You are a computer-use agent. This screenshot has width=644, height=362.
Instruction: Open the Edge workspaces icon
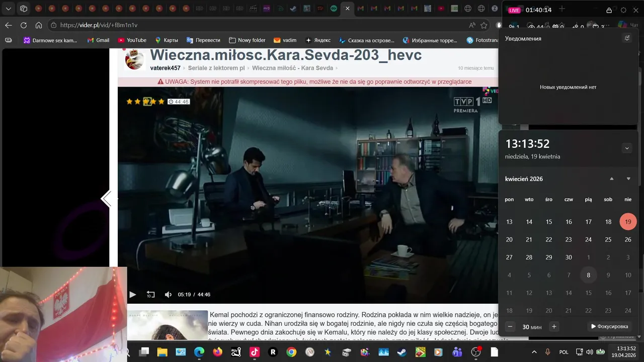click(x=24, y=9)
